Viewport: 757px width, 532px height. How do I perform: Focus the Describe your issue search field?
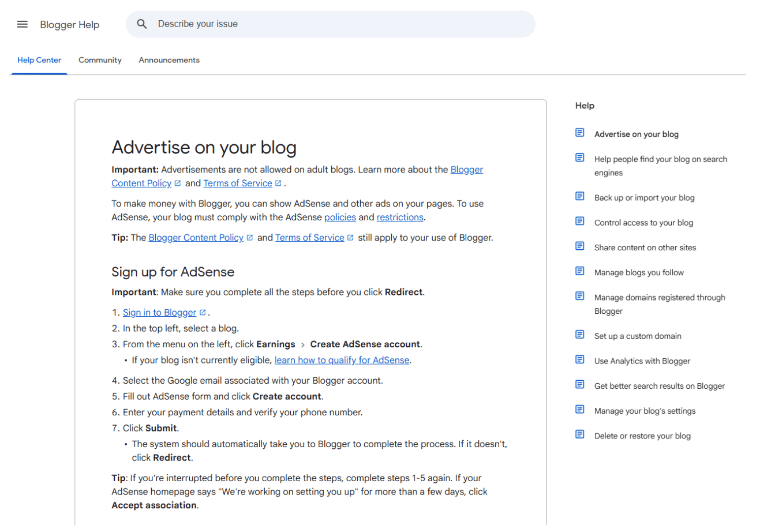[x=330, y=24]
